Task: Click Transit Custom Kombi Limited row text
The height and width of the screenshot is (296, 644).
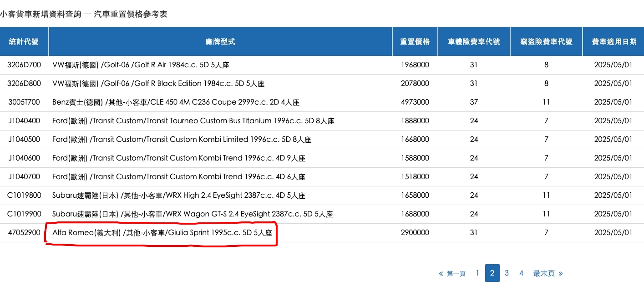Action: tap(182, 140)
